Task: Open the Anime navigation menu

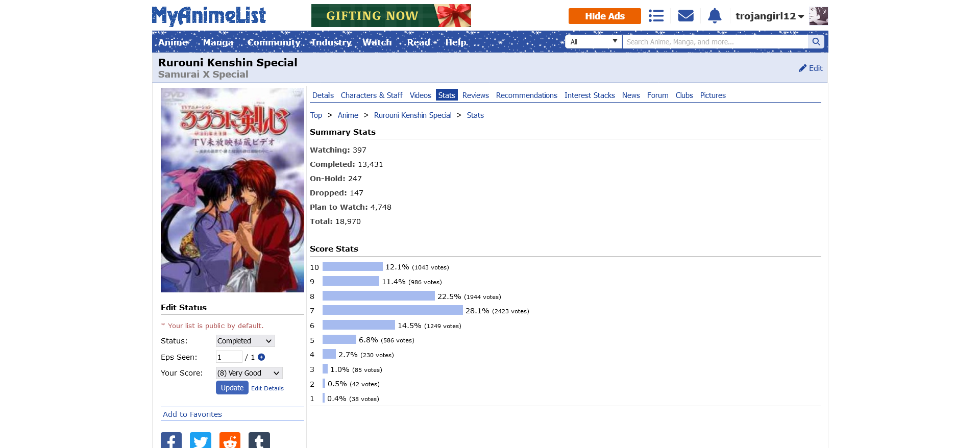Action: (173, 42)
